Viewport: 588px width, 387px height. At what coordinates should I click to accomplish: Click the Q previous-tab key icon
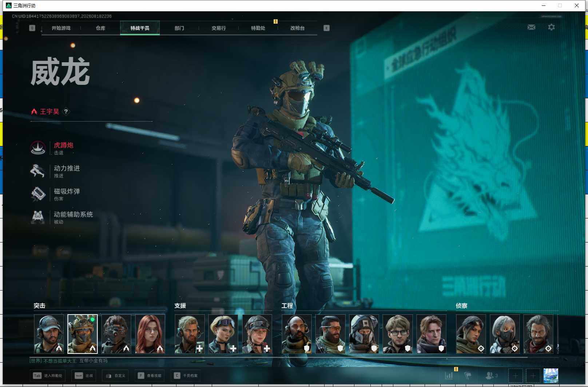pyautogui.click(x=32, y=28)
